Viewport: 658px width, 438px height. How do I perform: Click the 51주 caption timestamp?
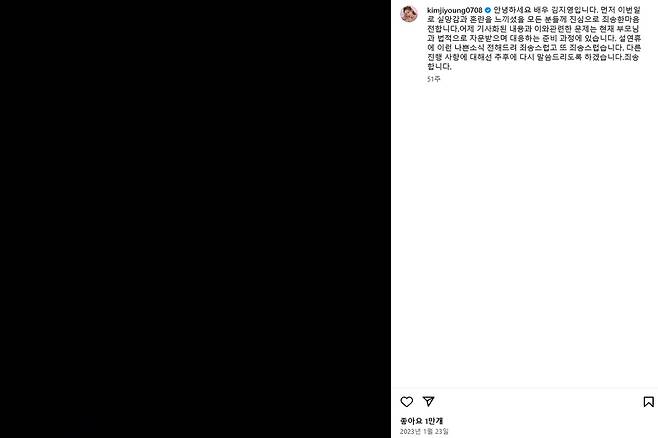pyautogui.click(x=433, y=79)
